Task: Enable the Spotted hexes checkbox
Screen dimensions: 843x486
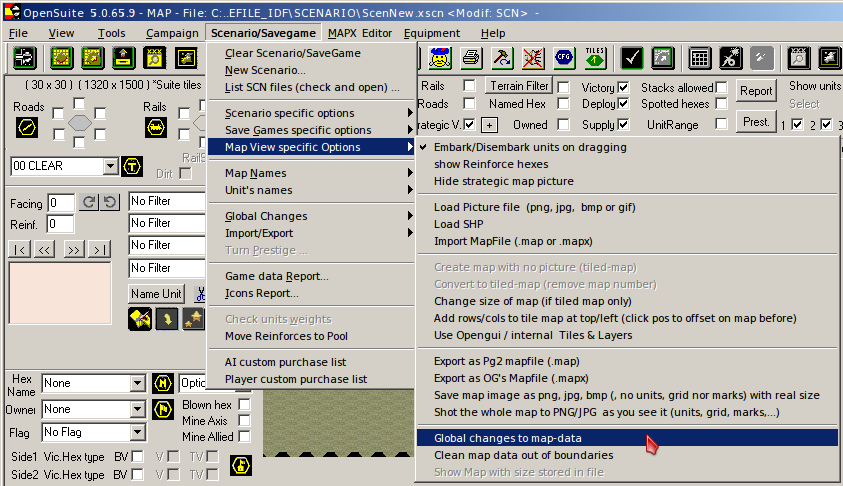Action: (721, 103)
